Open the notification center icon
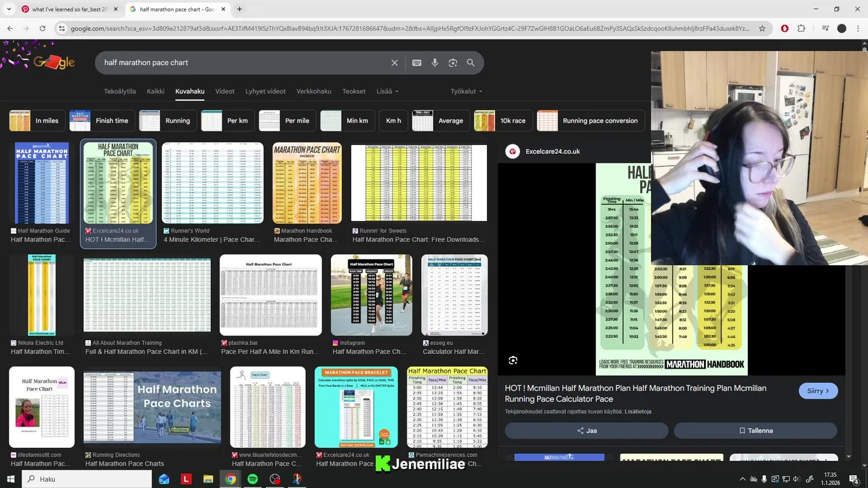 coord(854,479)
